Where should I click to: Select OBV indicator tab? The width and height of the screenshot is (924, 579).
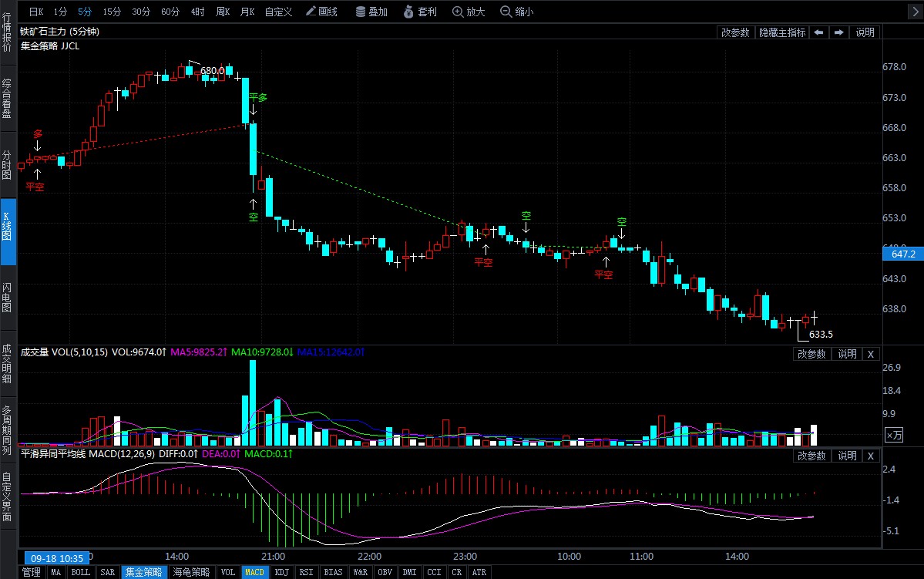point(385,573)
